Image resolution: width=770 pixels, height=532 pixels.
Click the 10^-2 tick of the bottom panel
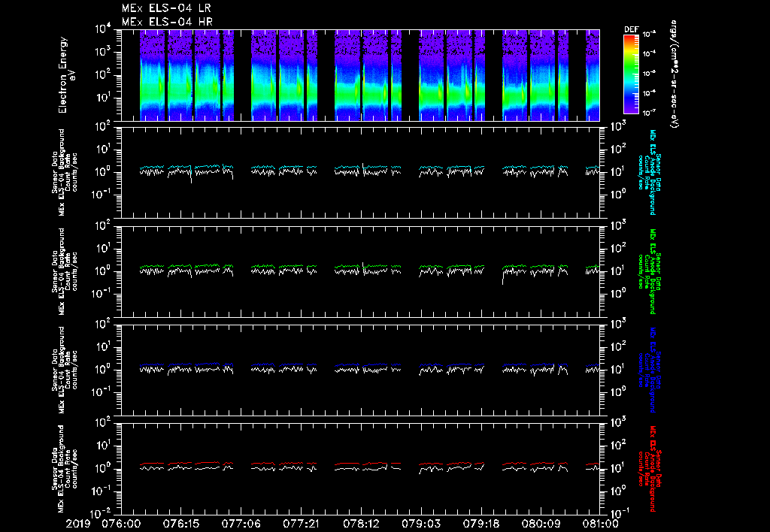pyautogui.click(x=102, y=513)
